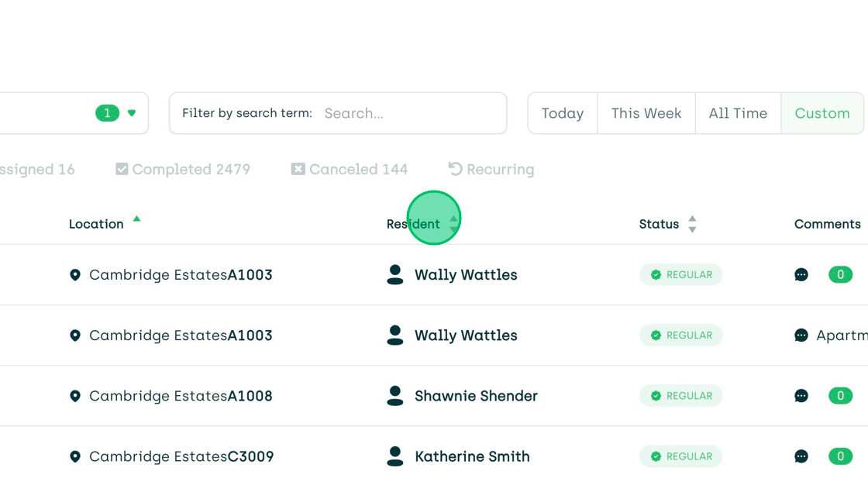
Task: Click the Recurring filter's circular arrow icon
Action: (x=456, y=169)
